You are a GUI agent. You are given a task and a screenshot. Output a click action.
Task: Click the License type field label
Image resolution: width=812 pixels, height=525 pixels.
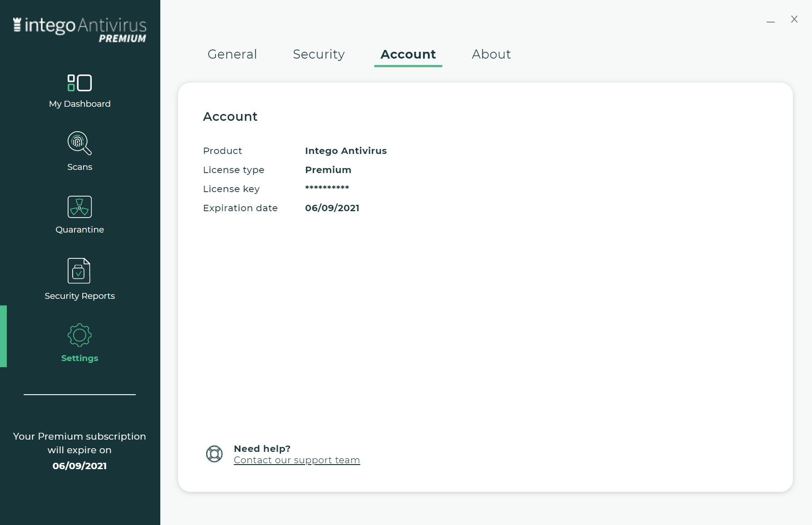tap(234, 170)
